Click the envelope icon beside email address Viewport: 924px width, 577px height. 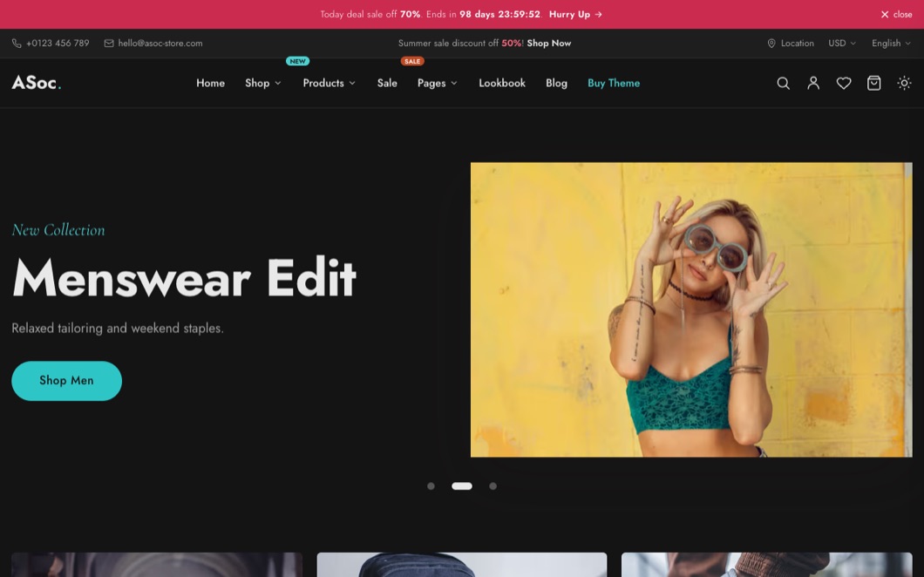point(109,43)
